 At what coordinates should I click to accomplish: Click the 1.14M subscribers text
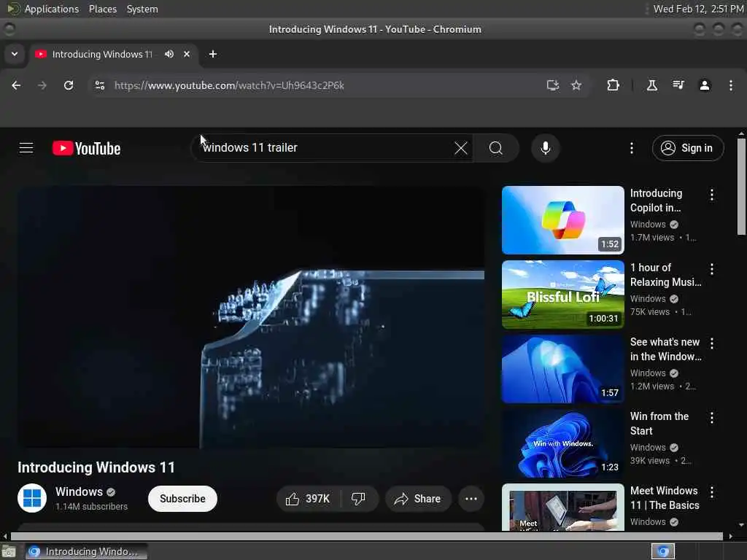(x=91, y=507)
